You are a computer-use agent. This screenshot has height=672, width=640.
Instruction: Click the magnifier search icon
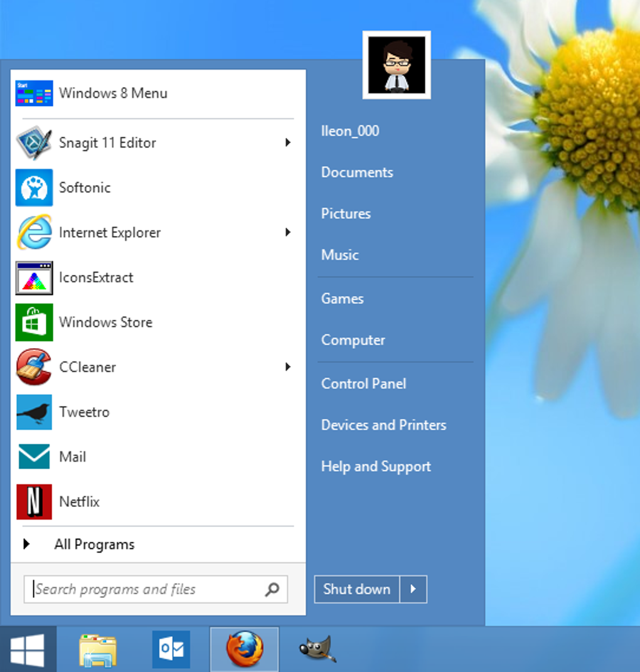point(272,590)
